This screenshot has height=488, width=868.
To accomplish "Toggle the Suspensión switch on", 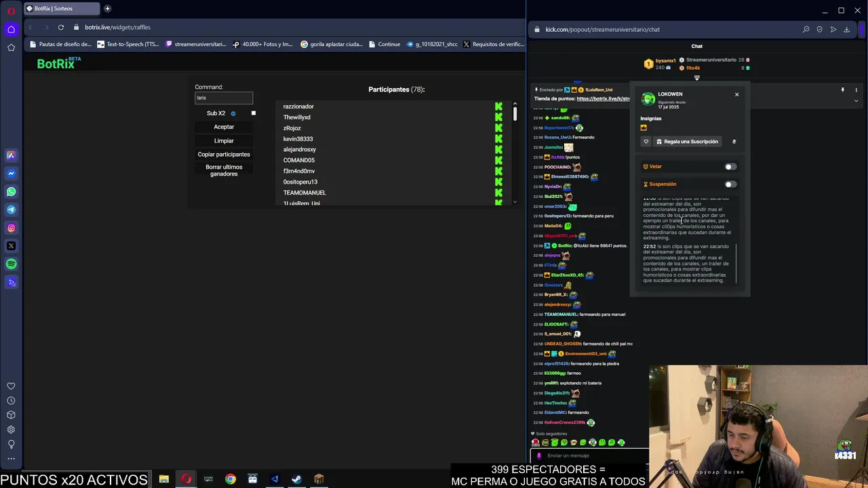I will pos(730,184).
